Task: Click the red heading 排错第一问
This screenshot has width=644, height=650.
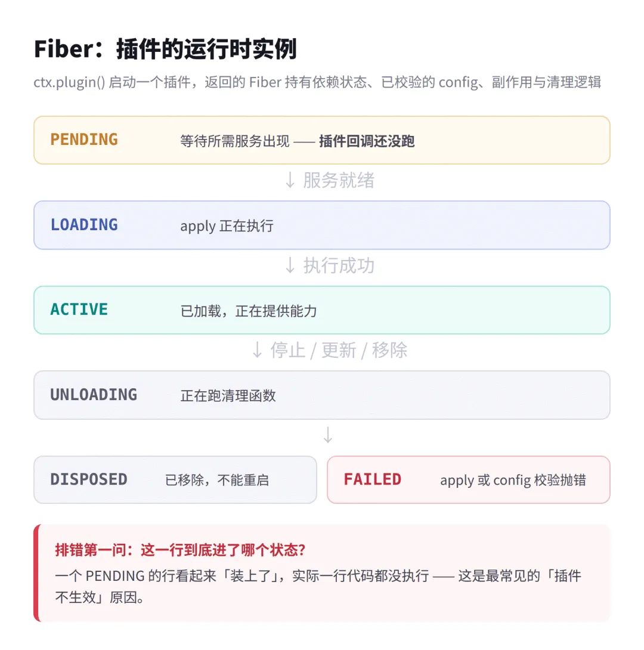Action: [180, 550]
